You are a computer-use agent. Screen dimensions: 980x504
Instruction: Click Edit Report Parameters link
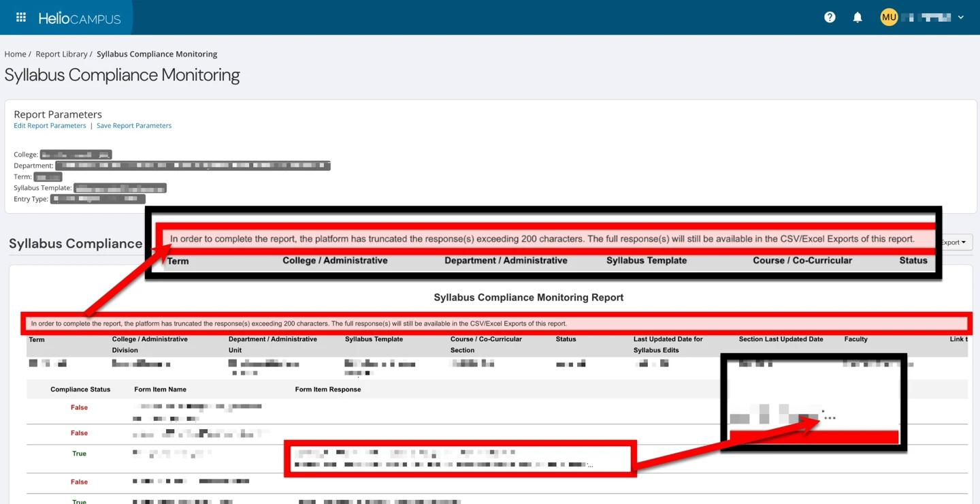coord(50,125)
